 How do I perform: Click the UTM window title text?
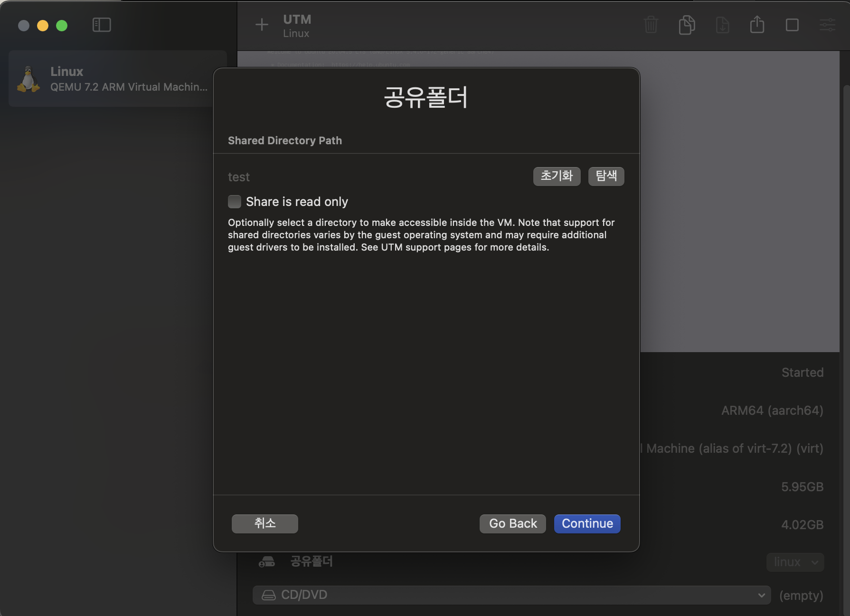pyautogui.click(x=297, y=19)
